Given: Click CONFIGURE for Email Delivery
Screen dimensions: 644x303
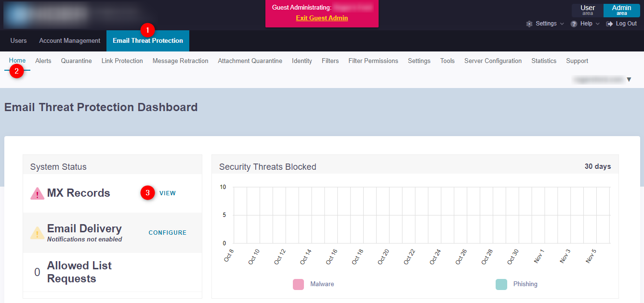Looking at the screenshot, I should 167,233.
